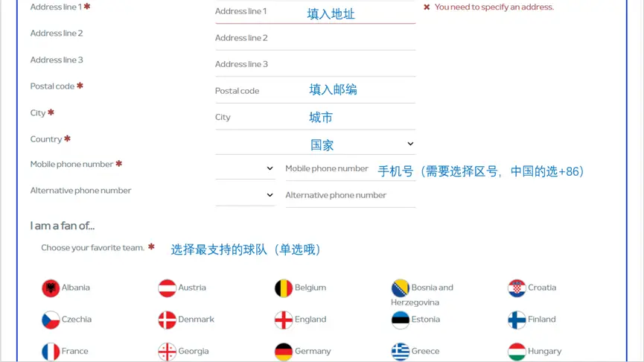Click the Estonia team name
Screen dimensions: 644x362
pos(426,320)
